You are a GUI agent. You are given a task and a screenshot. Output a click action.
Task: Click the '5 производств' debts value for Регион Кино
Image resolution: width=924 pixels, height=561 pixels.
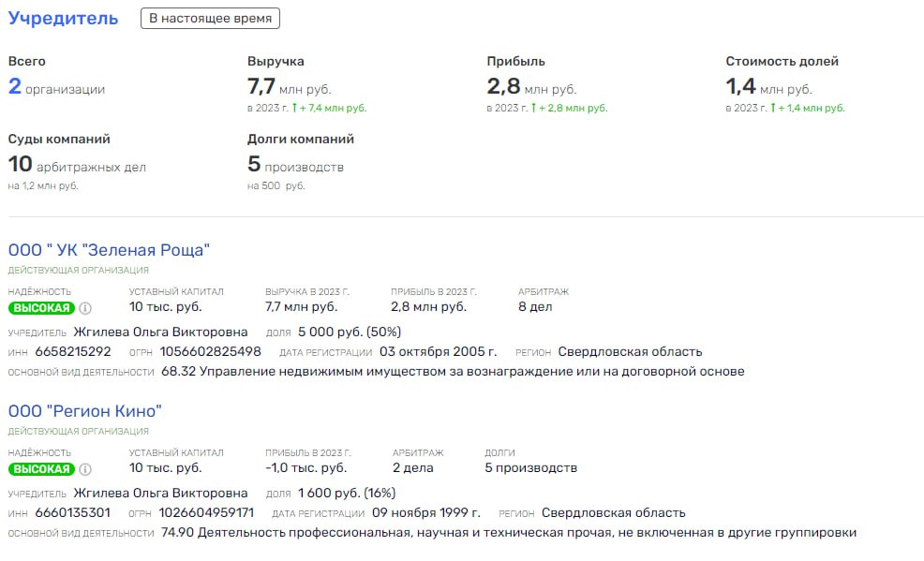531,468
